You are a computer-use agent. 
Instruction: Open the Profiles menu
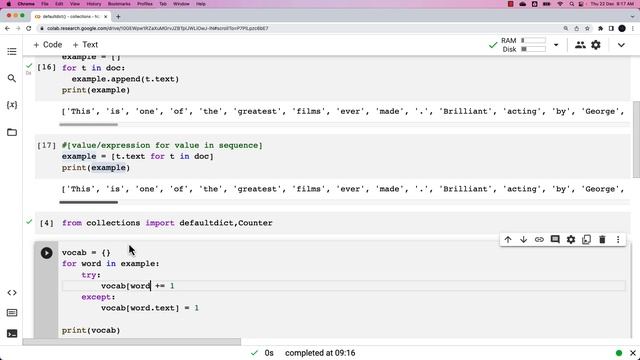[144, 4]
